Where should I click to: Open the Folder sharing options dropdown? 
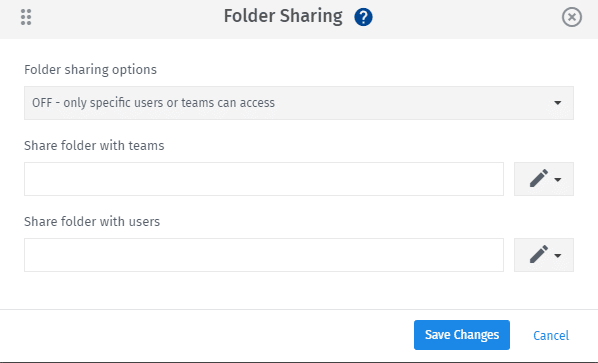click(299, 103)
